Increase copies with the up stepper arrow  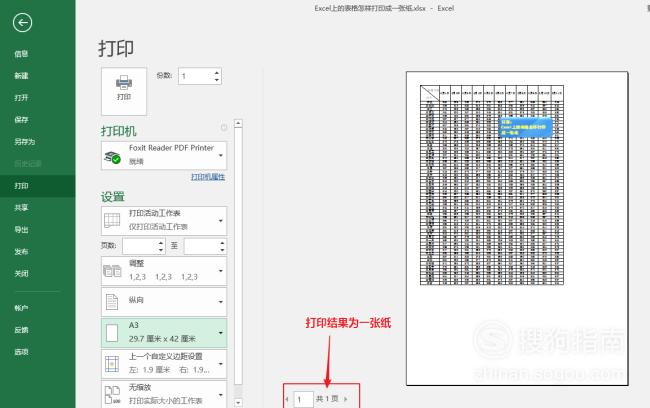point(217,73)
